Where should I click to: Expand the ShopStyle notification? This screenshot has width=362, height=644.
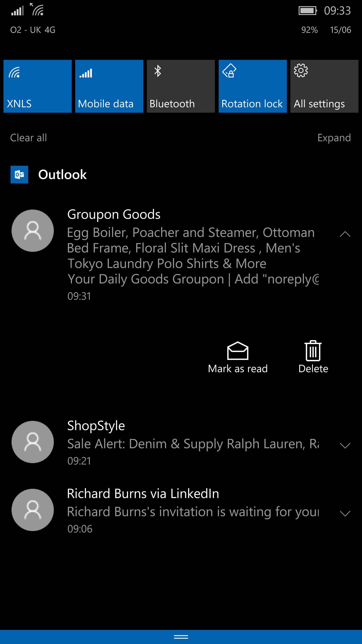[345, 446]
